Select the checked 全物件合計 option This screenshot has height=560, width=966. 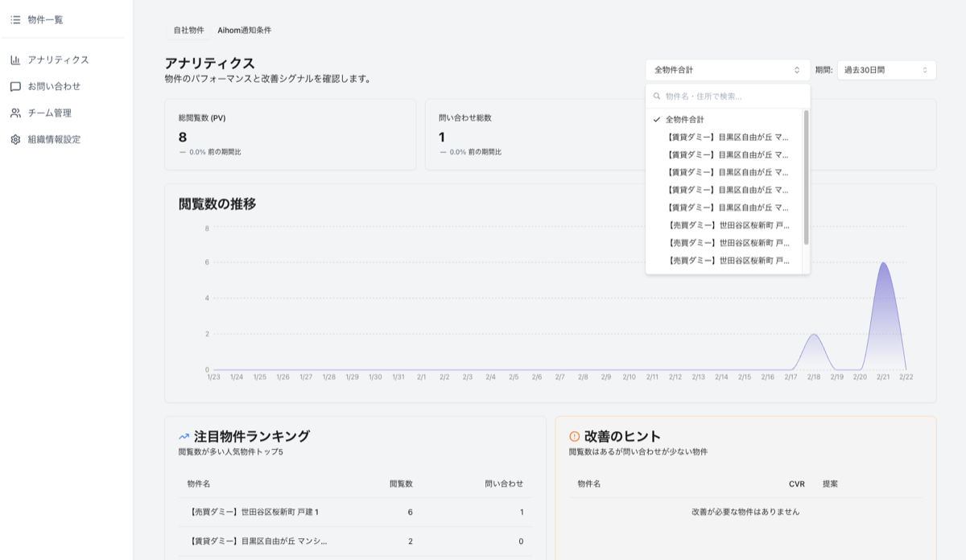pyautogui.click(x=684, y=119)
